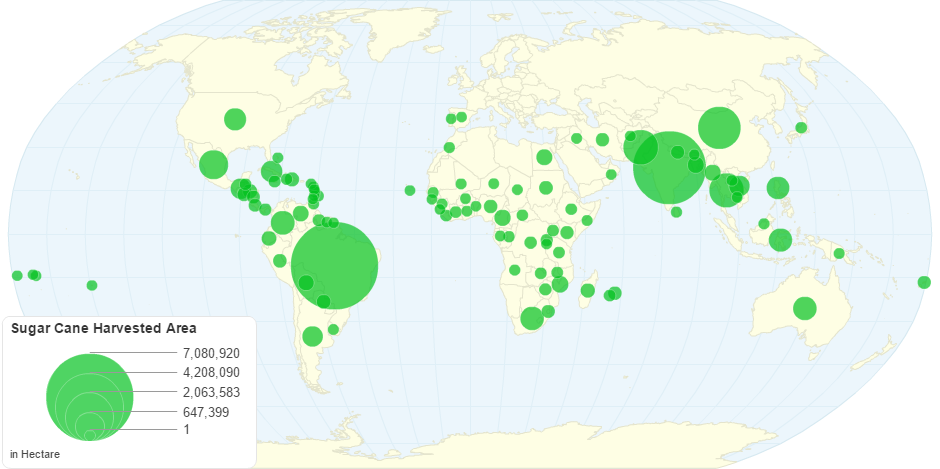Select the Egypt bubble

pos(544,157)
